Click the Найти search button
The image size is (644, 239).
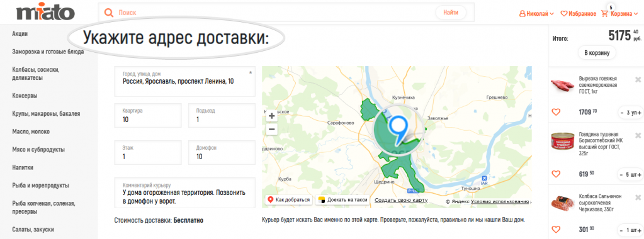coord(451,13)
